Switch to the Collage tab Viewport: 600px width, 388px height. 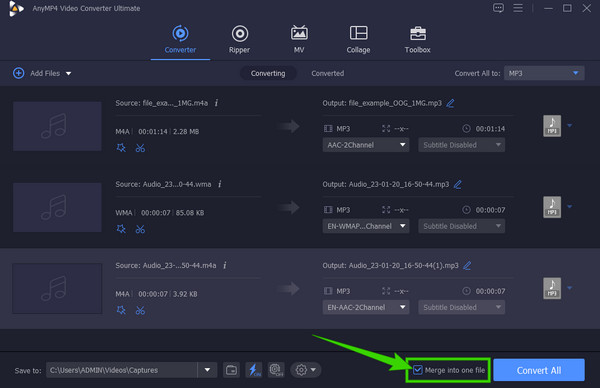(358, 39)
